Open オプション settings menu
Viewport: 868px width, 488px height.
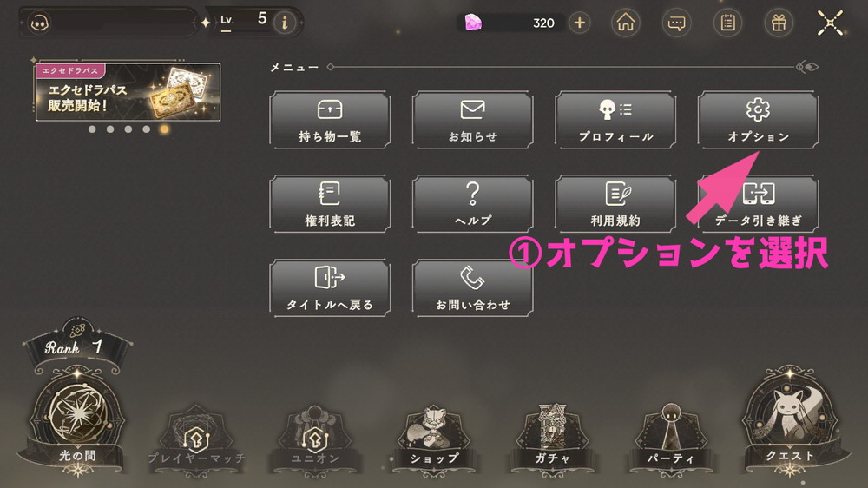pyautogui.click(x=758, y=120)
